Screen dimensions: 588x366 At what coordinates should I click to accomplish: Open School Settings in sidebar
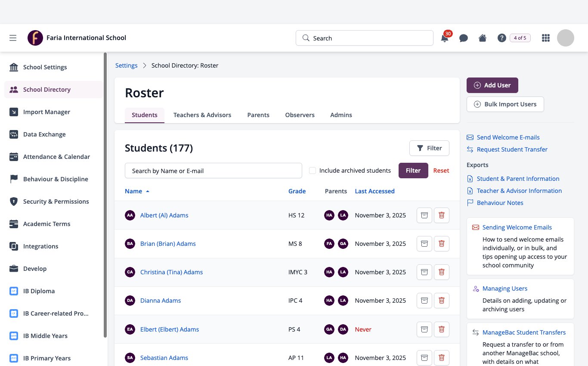(54, 67)
